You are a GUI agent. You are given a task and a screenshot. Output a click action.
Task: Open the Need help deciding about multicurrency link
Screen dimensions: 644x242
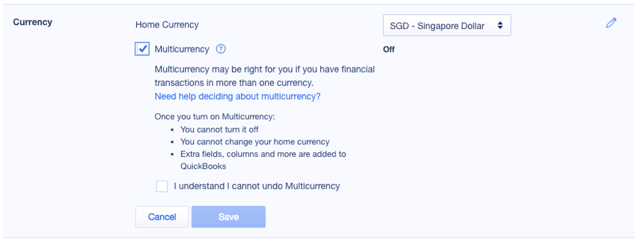237,96
